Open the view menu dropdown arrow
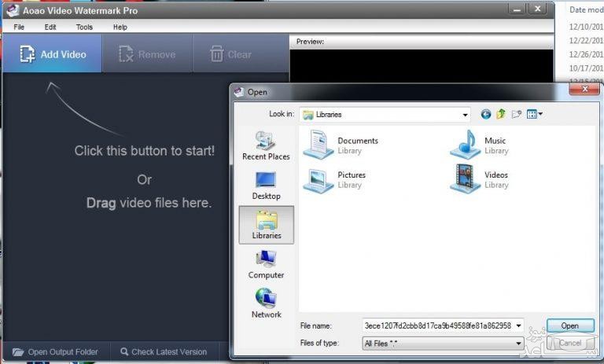 pos(540,114)
